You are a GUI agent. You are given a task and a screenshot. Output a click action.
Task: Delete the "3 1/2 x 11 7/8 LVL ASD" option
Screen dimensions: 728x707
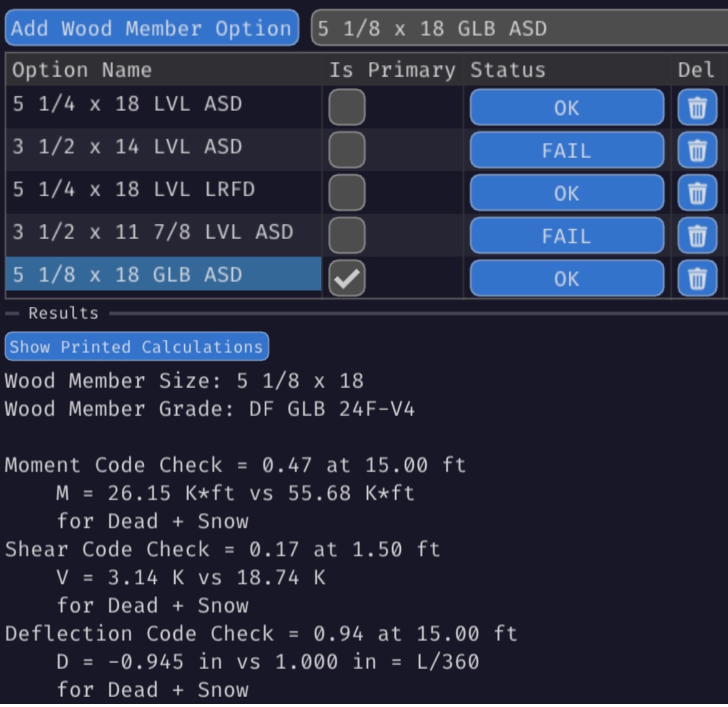click(x=697, y=235)
